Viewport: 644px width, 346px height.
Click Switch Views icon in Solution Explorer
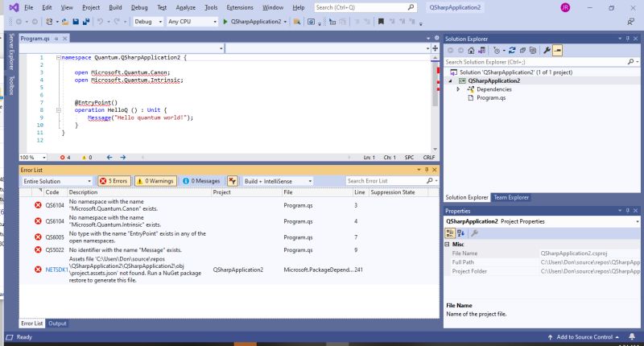pyautogui.click(x=481, y=51)
